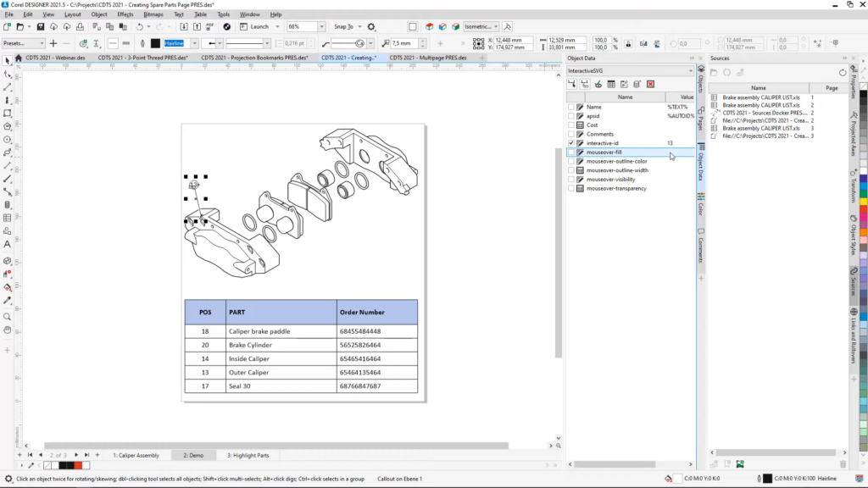Enable the mouseover-fill checkbox
The height and width of the screenshot is (488, 868).
(570, 153)
